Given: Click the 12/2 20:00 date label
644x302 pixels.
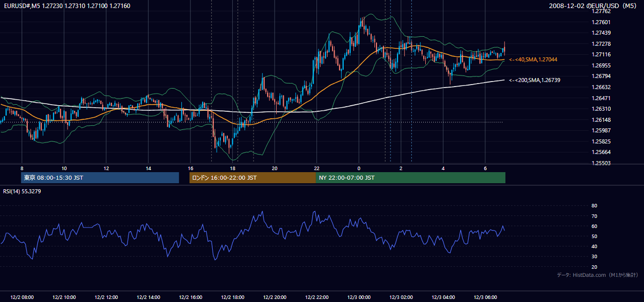Looking at the screenshot, I should point(275,297).
